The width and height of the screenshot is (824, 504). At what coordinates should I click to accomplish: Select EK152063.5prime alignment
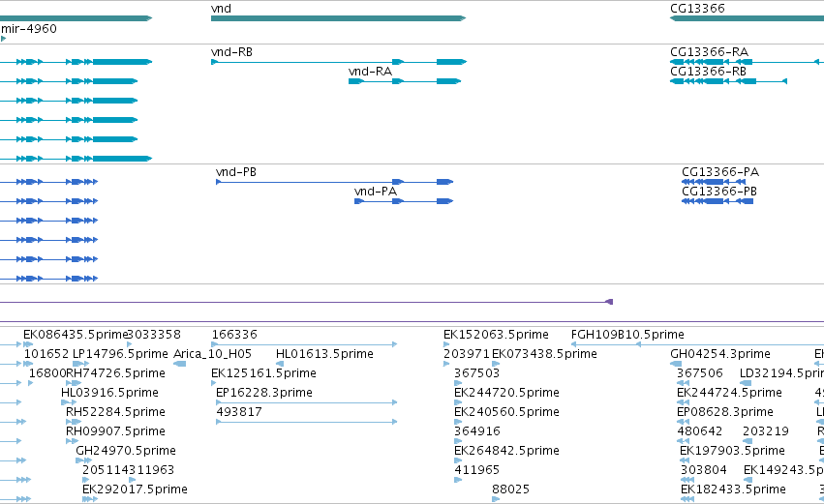tap(446, 344)
